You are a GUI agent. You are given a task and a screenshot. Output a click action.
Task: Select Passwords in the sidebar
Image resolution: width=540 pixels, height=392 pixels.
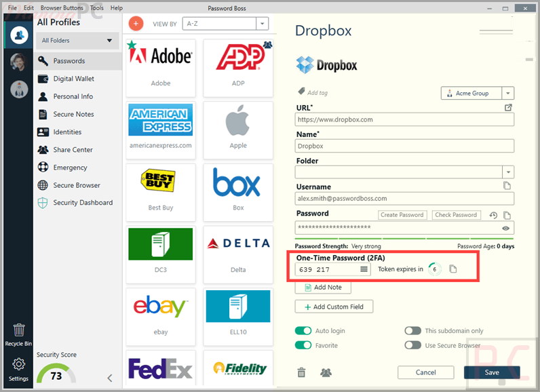78,61
